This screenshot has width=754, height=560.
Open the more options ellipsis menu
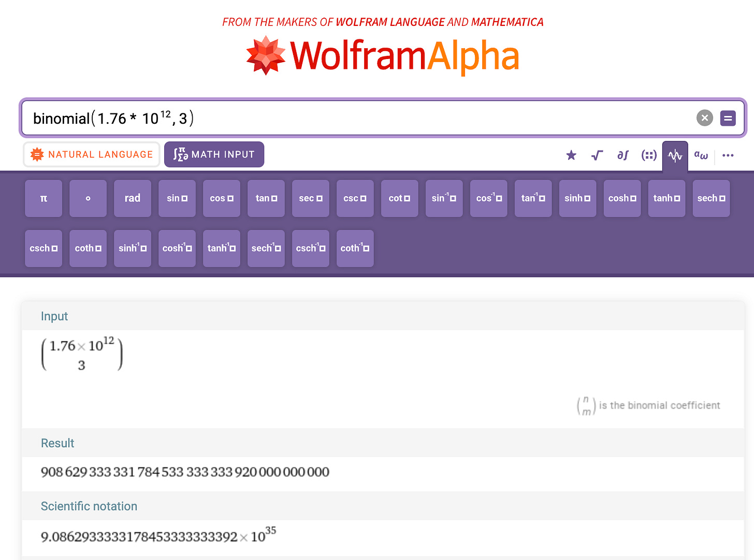(x=728, y=155)
